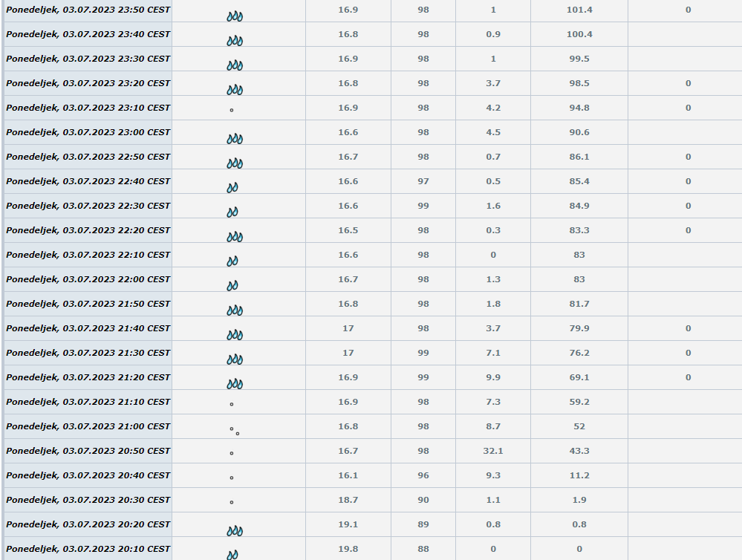This screenshot has height=560, width=742.
Task: Click the 8.7 value in the 21:00 row
Action: click(493, 426)
